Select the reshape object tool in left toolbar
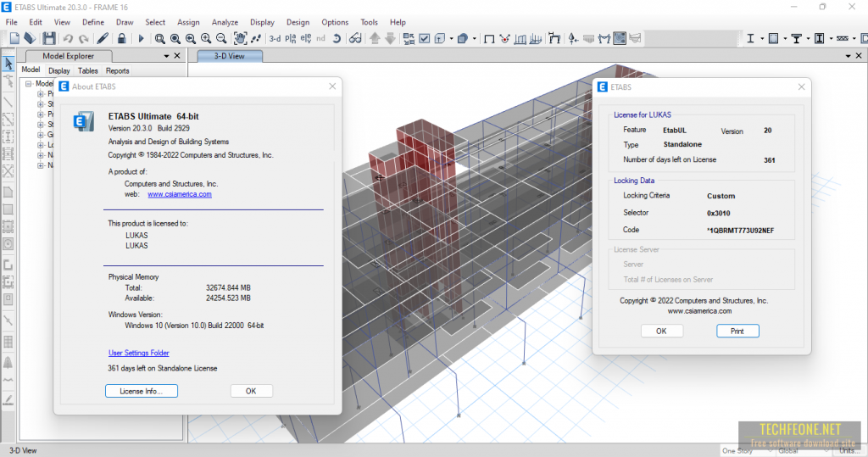Image resolution: width=868 pixels, height=457 pixels. point(8,82)
